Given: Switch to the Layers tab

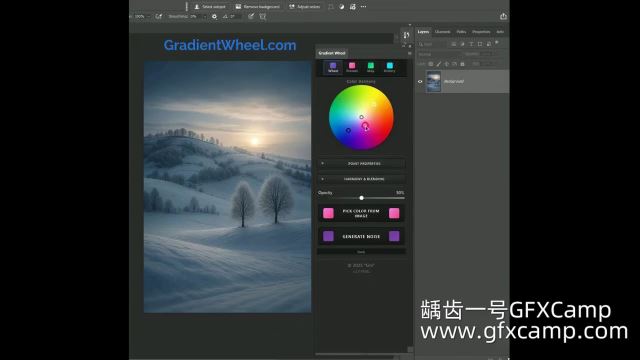Looking at the screenshot, I should 423,32.
